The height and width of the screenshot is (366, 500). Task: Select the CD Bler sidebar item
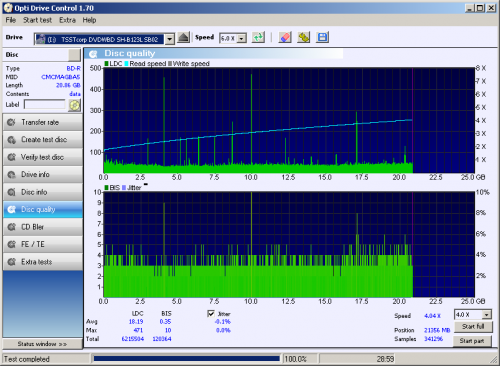(x=43, y=227)
